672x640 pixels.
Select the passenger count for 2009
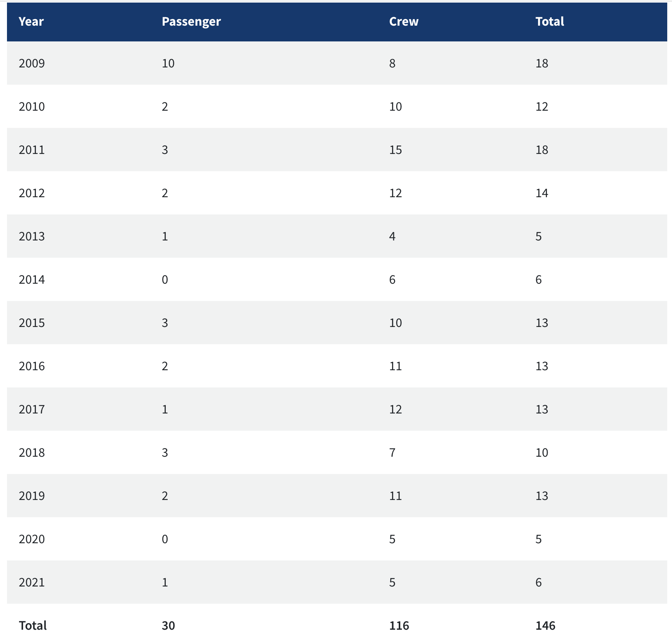coord(168,63)
